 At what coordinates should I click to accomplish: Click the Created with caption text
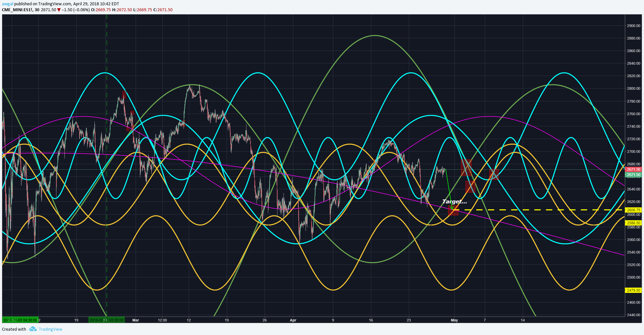coord(14,329)
